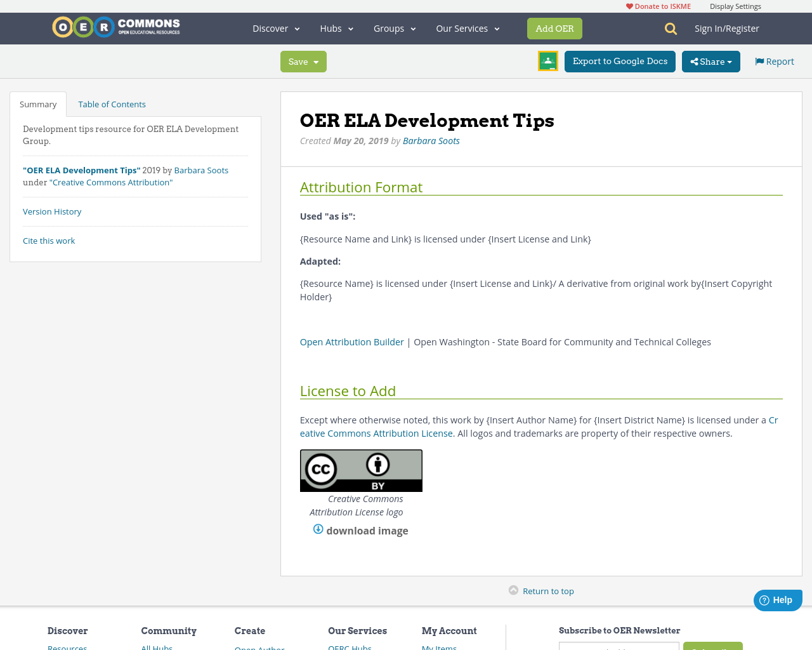Expand the Discover menu
The width and height of the screenshot is (812, 650).
click(276, 29)
